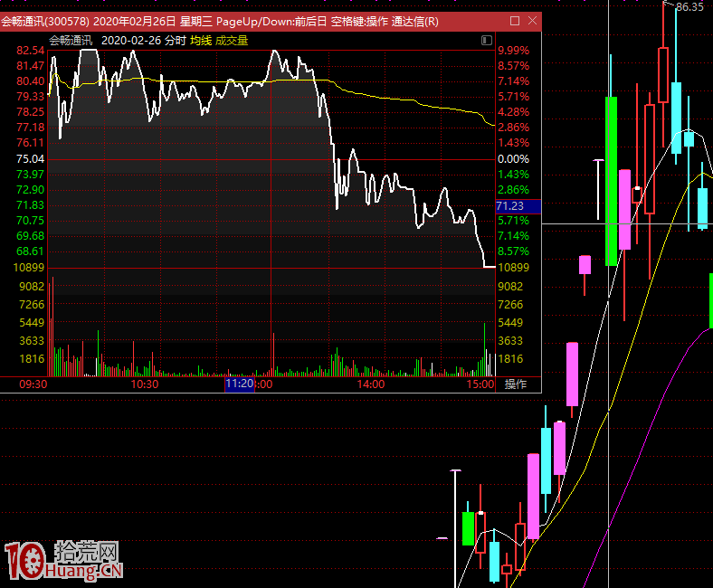The height and width of the screenshot is (588, 713).
Task: Click the 9.99% limit-up percentage label
Action: click(513, 51)
